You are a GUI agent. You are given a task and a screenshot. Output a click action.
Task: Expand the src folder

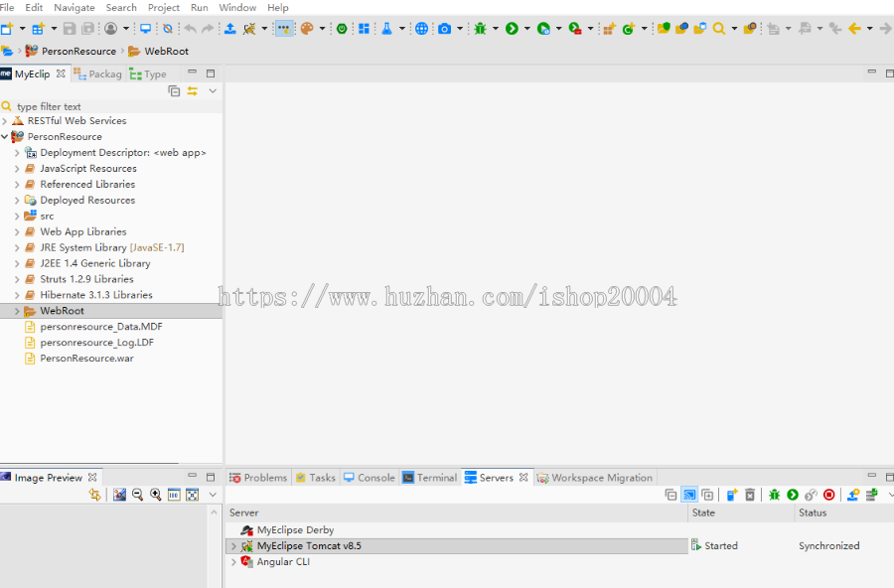[x=17, y=217]
